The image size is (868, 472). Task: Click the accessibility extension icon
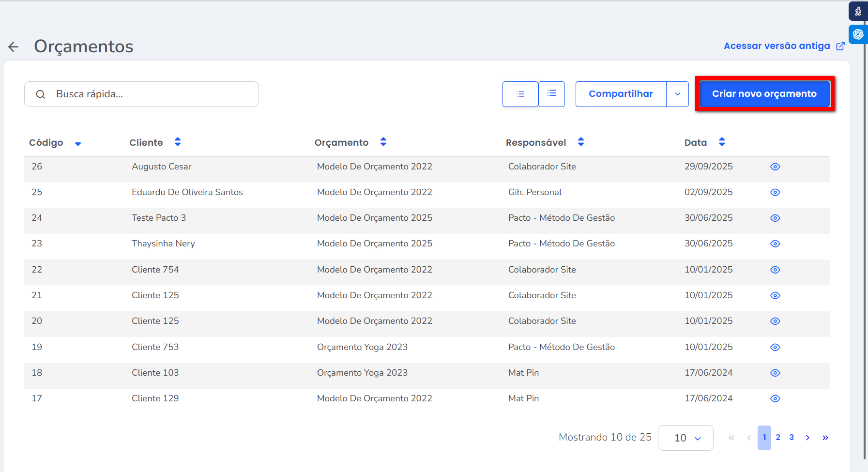tap(858, 11)
